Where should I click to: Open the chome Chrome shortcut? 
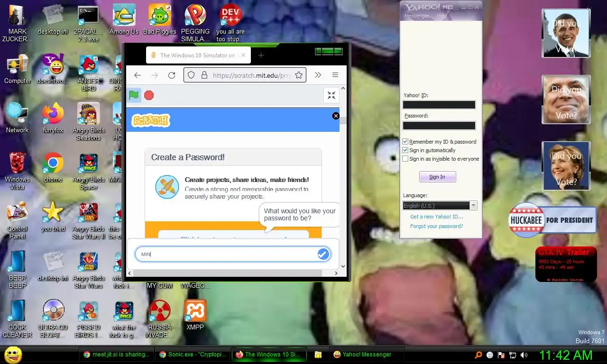pos(53,168)
